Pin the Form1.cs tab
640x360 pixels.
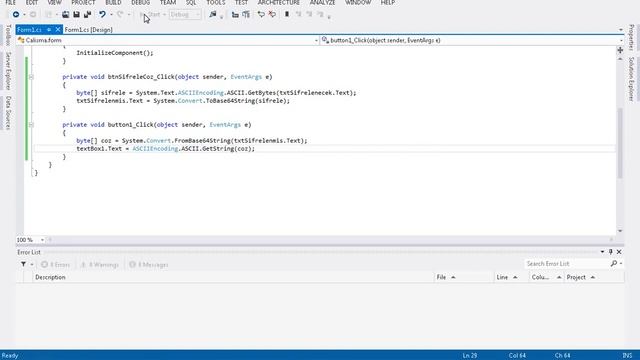click(49, 30)
